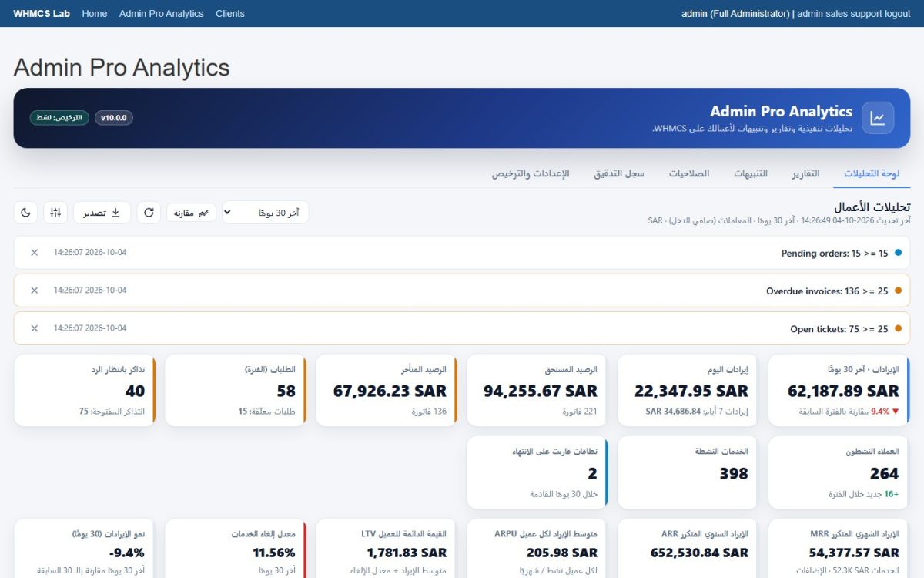This screenshot has height=578, width=924.
Task: Open the آخر 30 يومًا period dropdown
Action: tap(266, 212)
